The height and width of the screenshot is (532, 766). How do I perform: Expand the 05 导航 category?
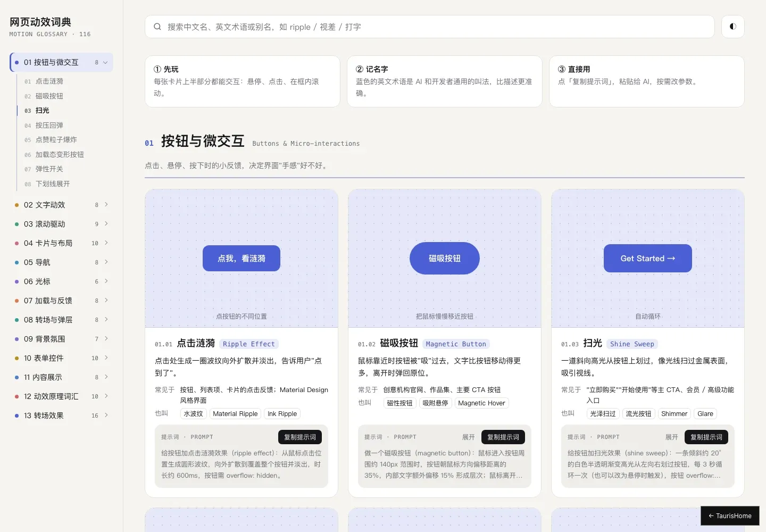pyautogui.click(x=62, y=262)
